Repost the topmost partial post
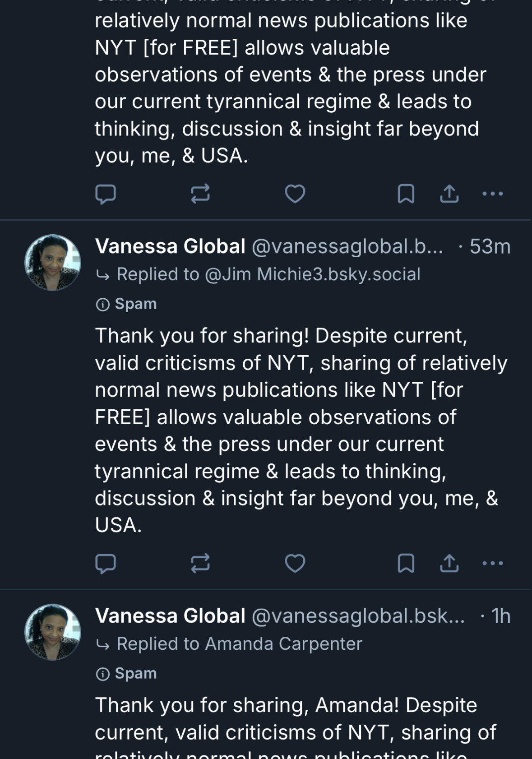 point(200,194)
